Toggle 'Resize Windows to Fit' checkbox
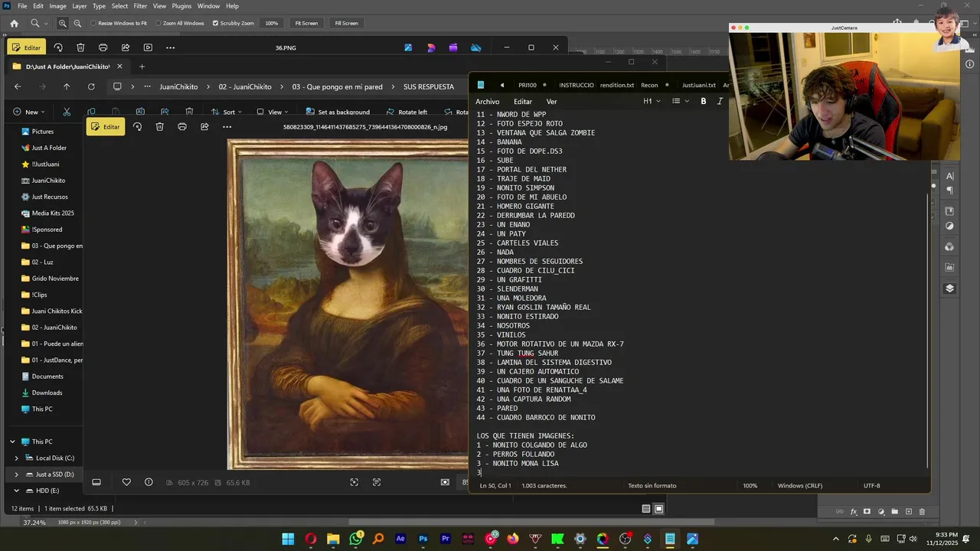The width and height of the screenshot is (980, 551). click(94, 24)
